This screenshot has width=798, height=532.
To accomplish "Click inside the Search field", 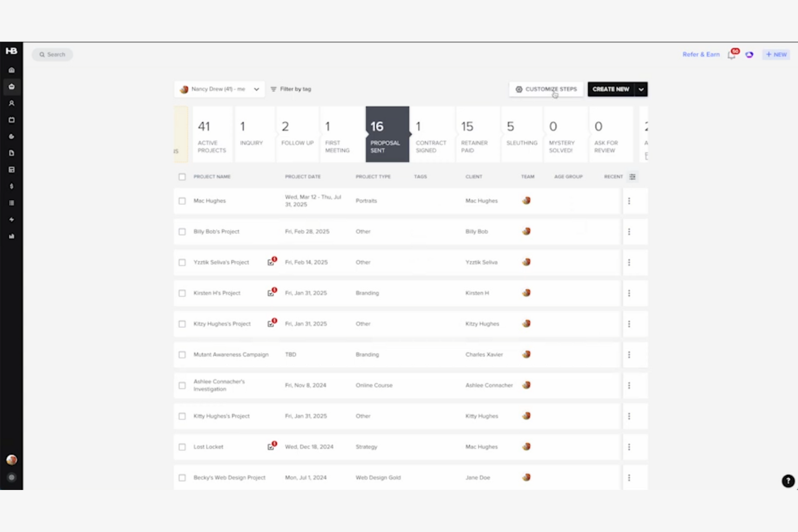I will [52, 54].
